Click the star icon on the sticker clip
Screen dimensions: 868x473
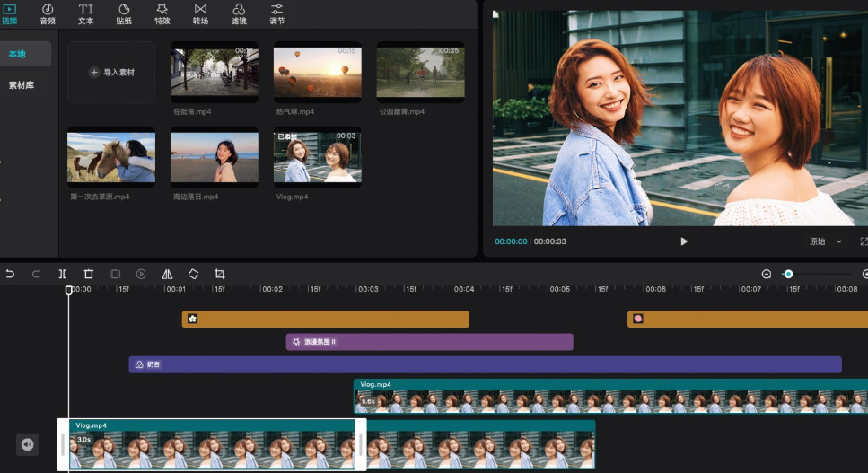(192, 319)
